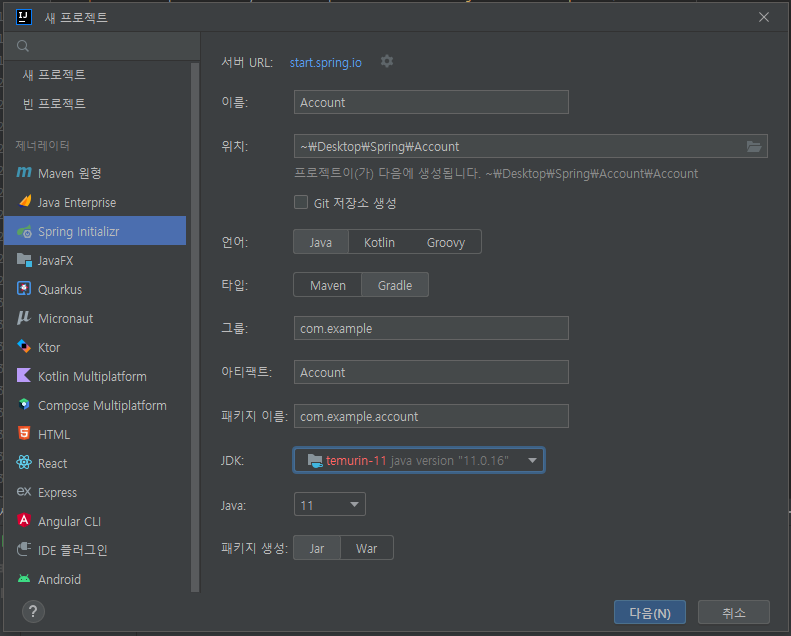The height and width of the screenshot is (636, 791).
Task: Click the HTML generator label
Action: (54, 435)
